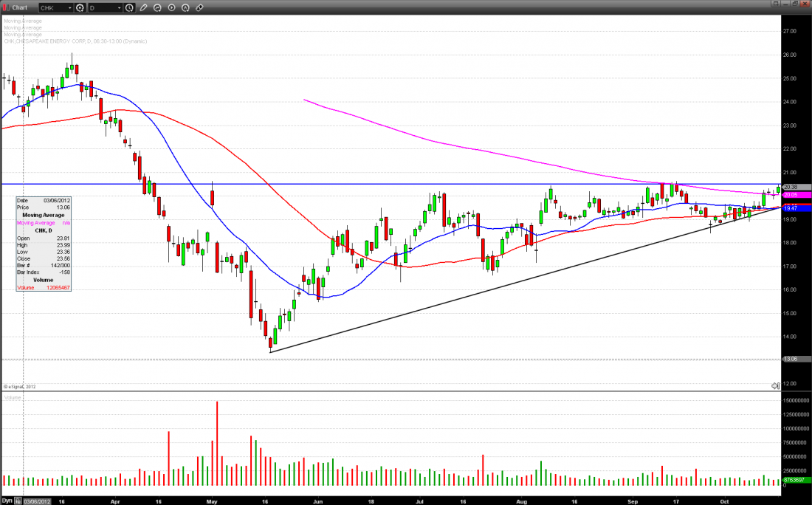Click the link windows icon
The width and height of the screenshot is (812, 505).
click(x=199, y=7)
